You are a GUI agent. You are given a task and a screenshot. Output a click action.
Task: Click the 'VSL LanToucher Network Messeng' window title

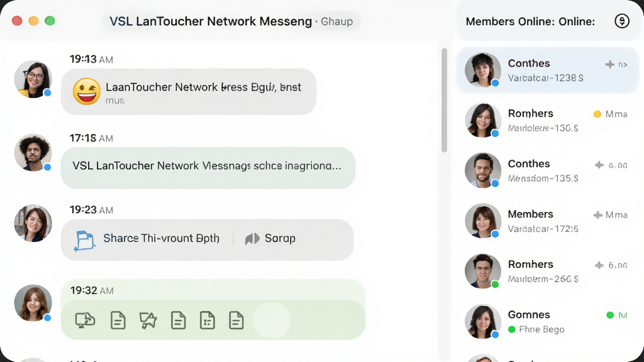(210, 21)
